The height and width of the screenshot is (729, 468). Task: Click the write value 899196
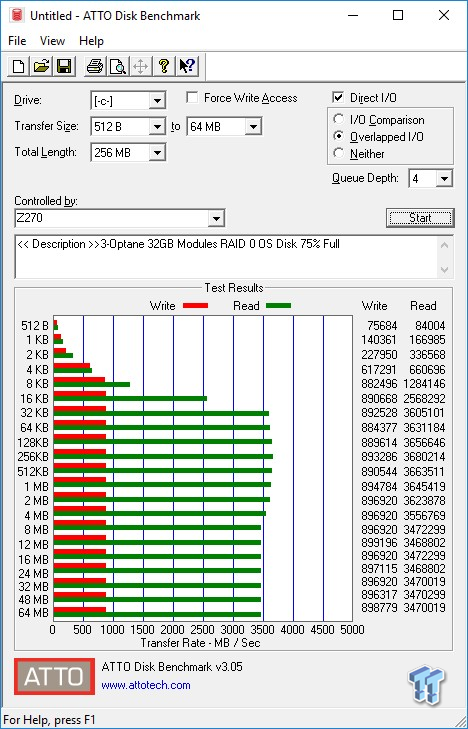[379, 543]
